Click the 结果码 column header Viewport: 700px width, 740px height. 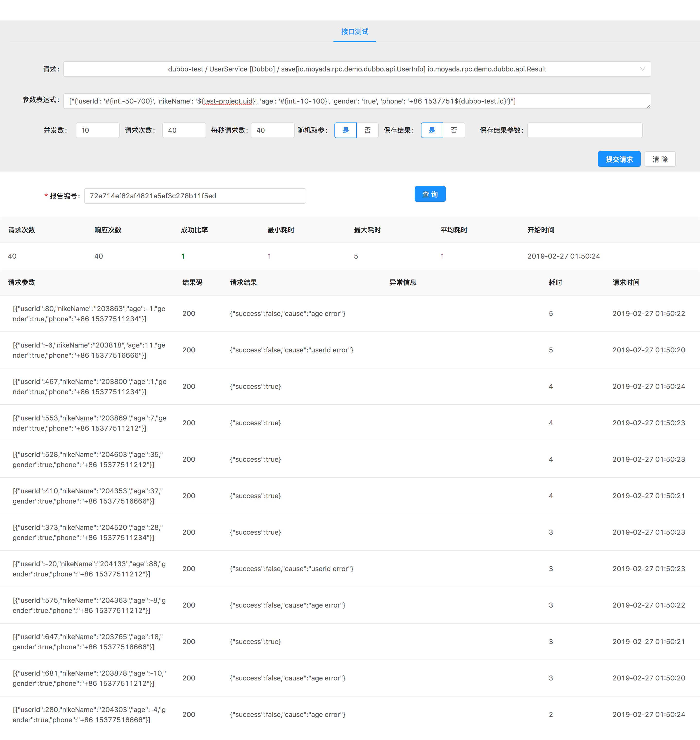[192, 282]
